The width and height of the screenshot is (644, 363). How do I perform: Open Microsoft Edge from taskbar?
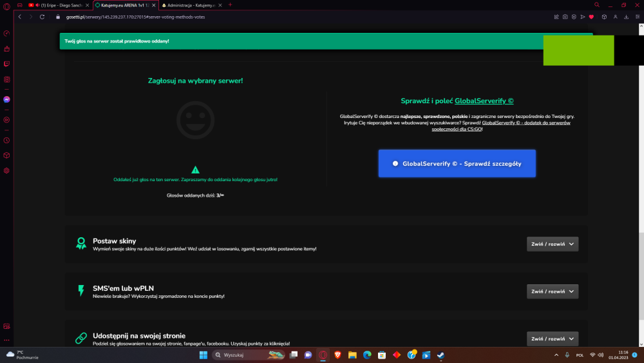(x=367, y=355)
